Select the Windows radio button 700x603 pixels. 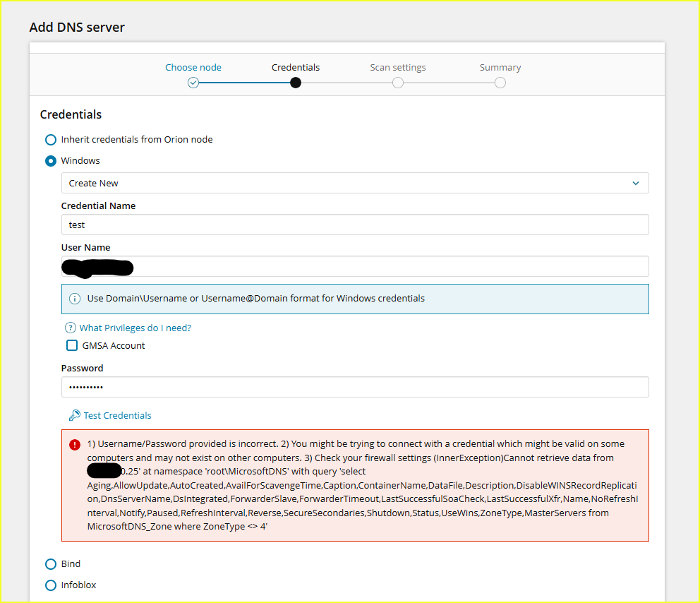[x=51, y=161]
